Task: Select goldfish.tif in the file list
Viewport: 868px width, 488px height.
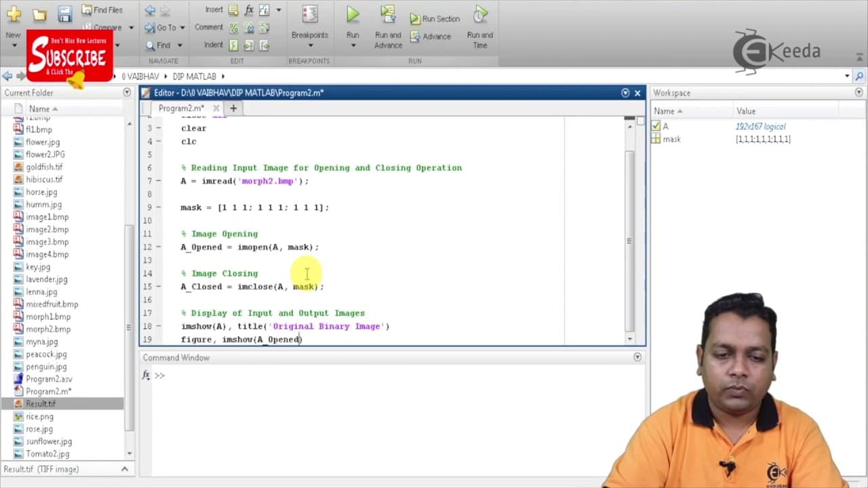Action: click(x=44, y=167)
